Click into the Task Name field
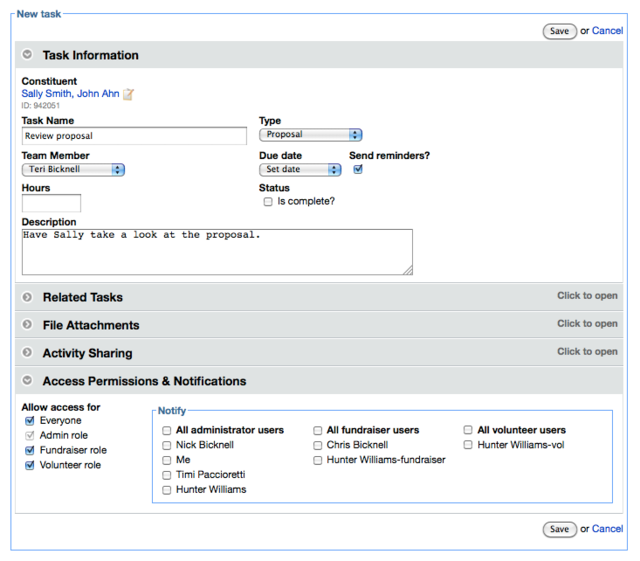This screenshot has width=640, height=561. (134, 136)
